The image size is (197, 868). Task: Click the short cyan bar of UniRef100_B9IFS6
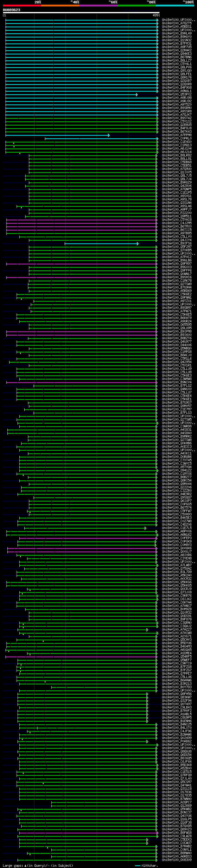tap(101, 243)
